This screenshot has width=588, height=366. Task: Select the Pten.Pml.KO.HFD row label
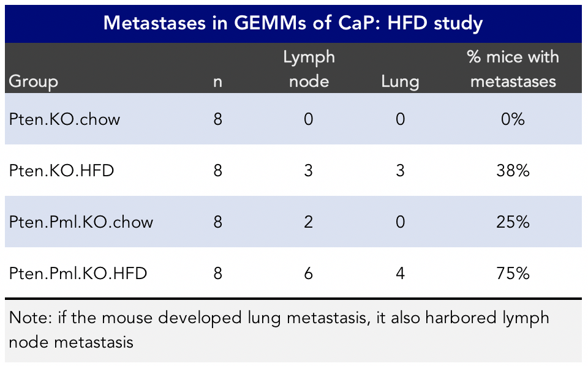point(78,273)
